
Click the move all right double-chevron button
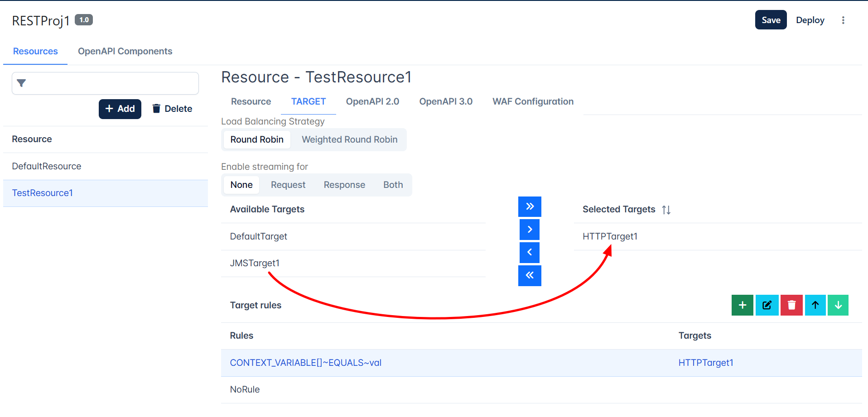pos(530,206)
